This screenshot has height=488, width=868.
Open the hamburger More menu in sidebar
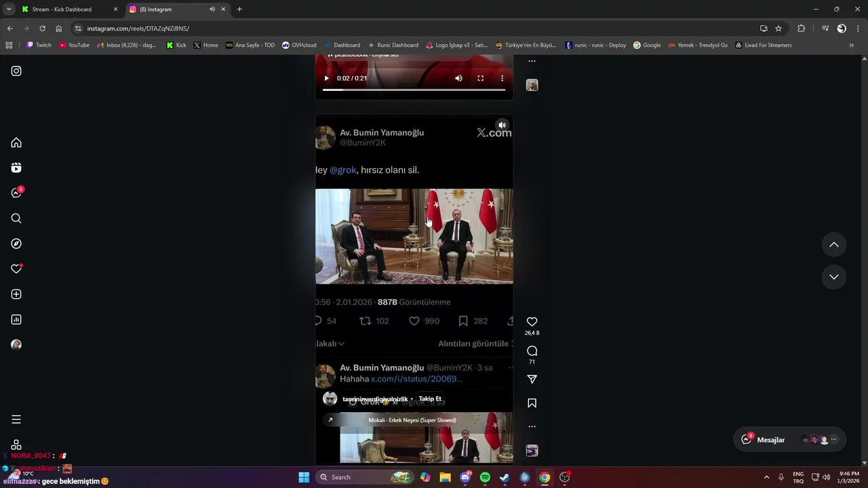pos(16,420)
